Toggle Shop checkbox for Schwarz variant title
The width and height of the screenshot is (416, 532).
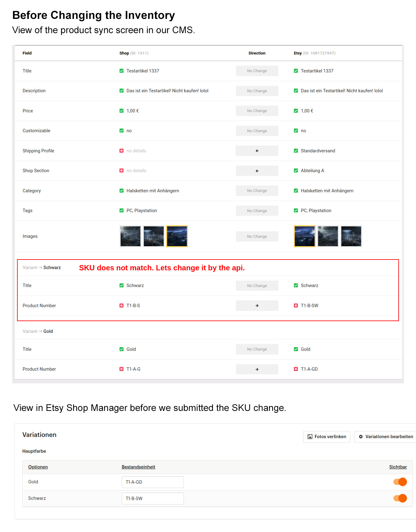click(122, 286)
